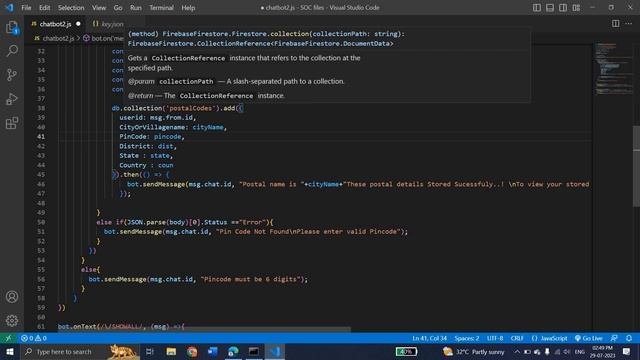Open the Run menu
Screen dimensions: 640x360
136,7
